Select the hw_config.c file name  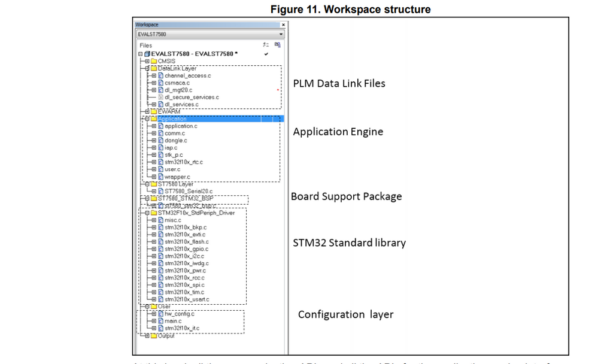point(179,314)
